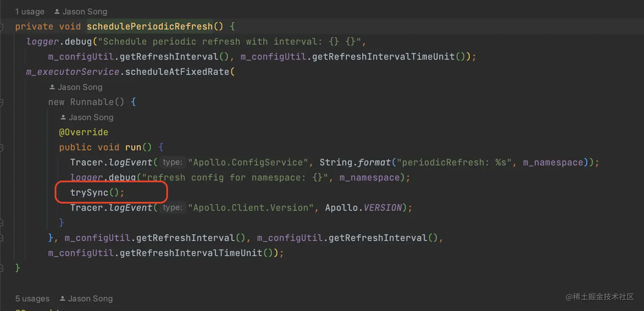Viewport: 644px width, 311px height.
Task: Click the "type:" hint before "Apollo.Client.Version"
Action: 172,208
